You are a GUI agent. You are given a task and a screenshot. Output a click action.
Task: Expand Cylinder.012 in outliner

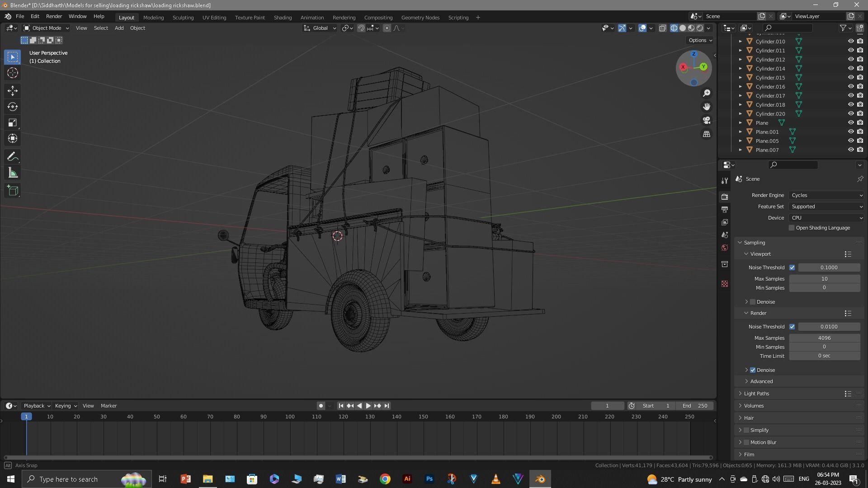740,59
